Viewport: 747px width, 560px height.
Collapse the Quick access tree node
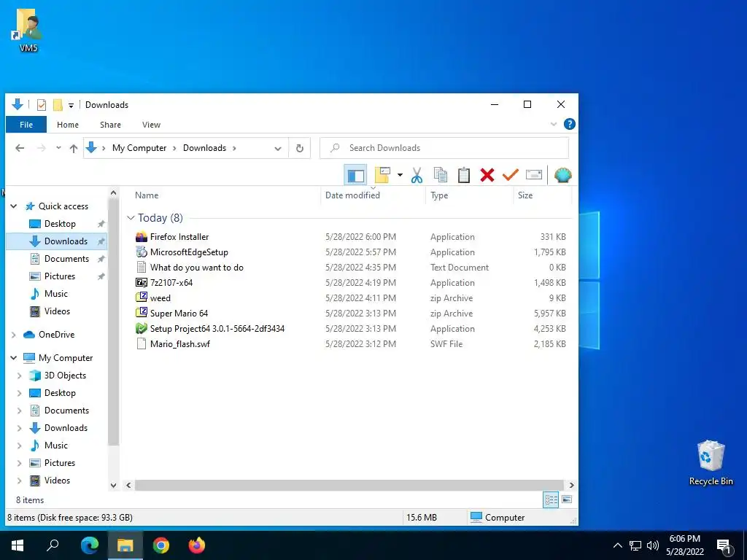click(14, 206)
